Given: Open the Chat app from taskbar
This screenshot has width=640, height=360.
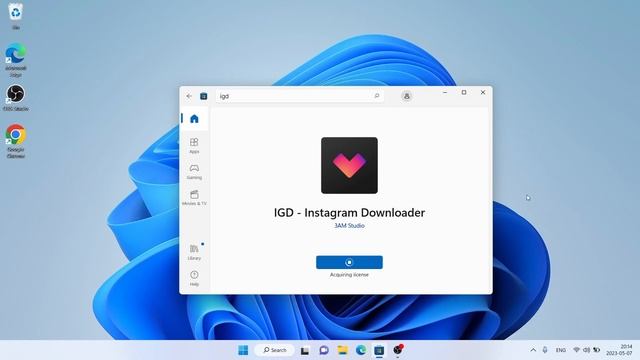Looking at the screenshot, I should tap(324, 350).
